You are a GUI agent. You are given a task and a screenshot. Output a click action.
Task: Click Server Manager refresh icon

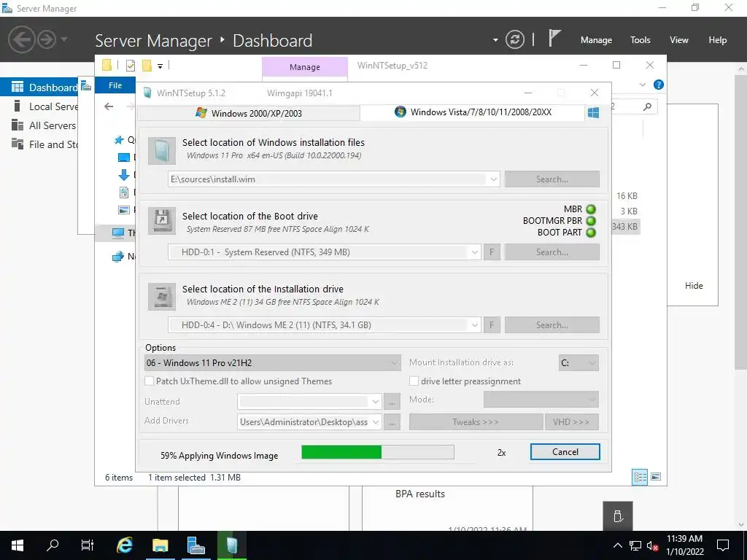(x=514, y=39)
